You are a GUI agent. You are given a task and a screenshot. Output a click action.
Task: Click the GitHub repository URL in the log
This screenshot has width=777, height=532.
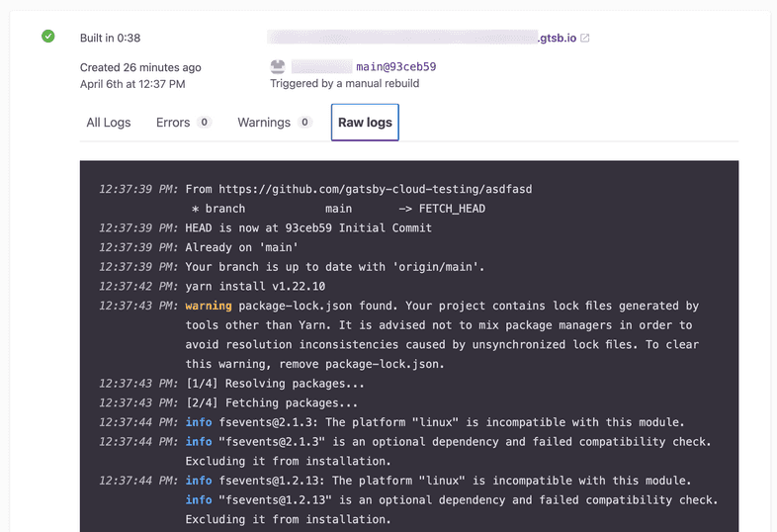(375, 189)
